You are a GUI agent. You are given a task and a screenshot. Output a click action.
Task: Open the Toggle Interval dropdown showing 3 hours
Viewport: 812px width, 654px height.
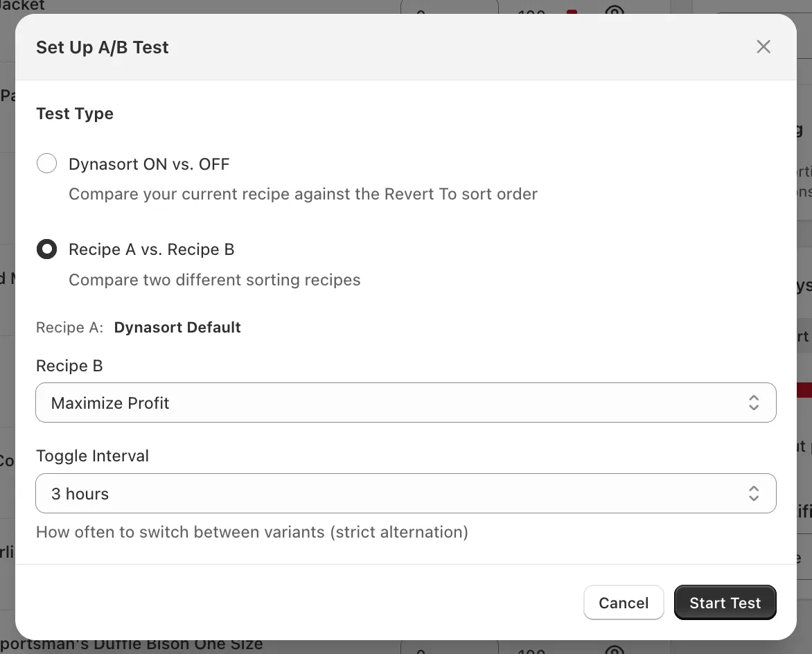pos(406,493)
